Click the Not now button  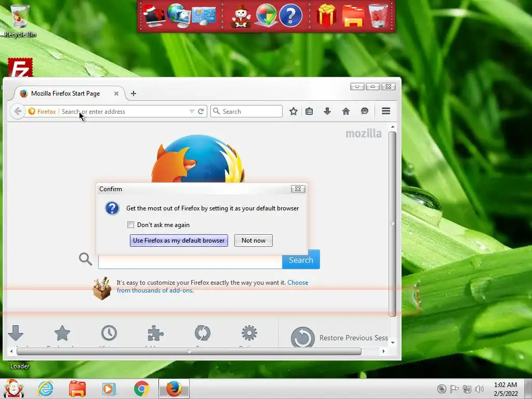tap(254, 241)
